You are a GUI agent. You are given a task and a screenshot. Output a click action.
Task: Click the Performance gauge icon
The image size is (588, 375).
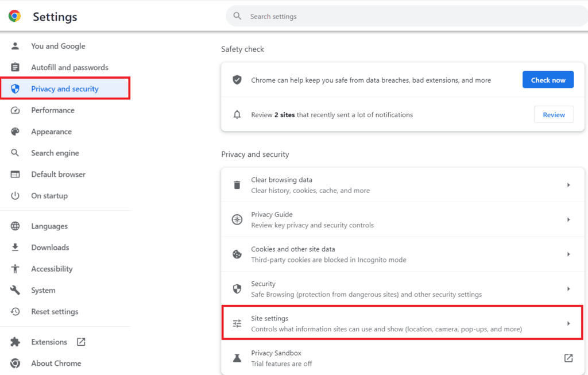pos(15,110)
